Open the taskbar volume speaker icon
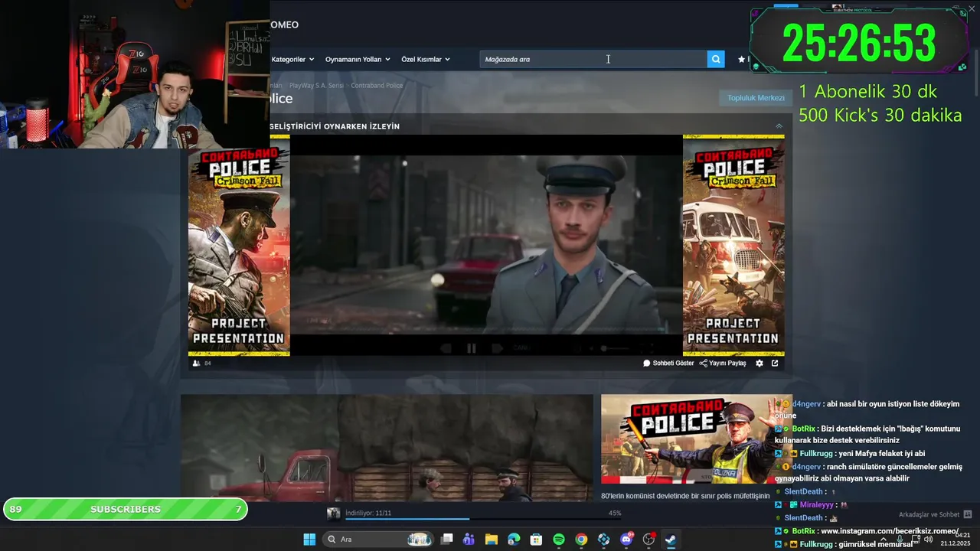 (x=928, y=539)
